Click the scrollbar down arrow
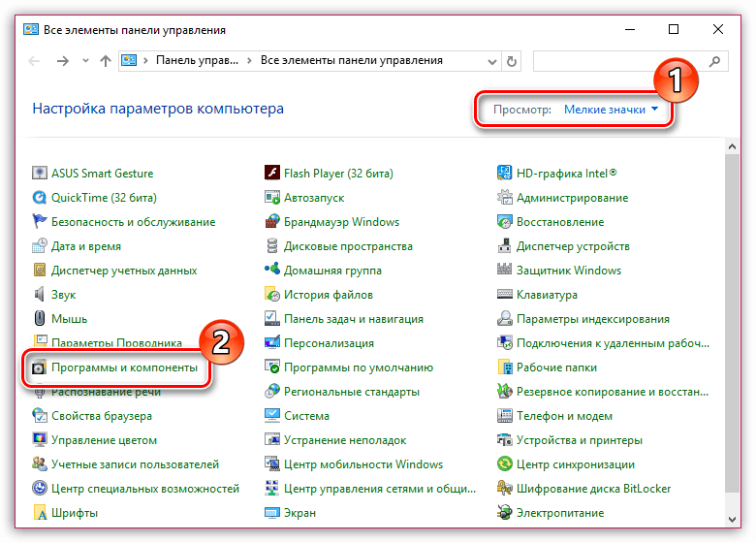The width and height of the screenshot is (756, 543). 732,520
